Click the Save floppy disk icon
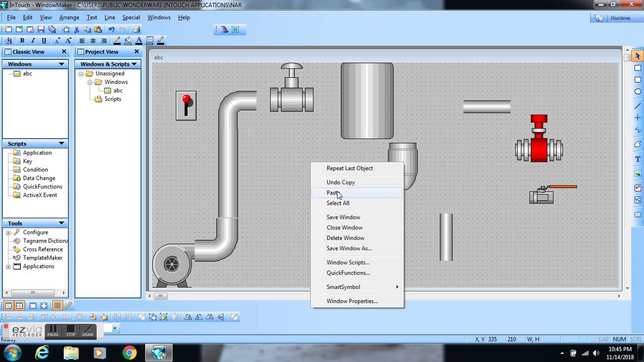The width and height of the screenshot is (644, 362). [41, 30]
